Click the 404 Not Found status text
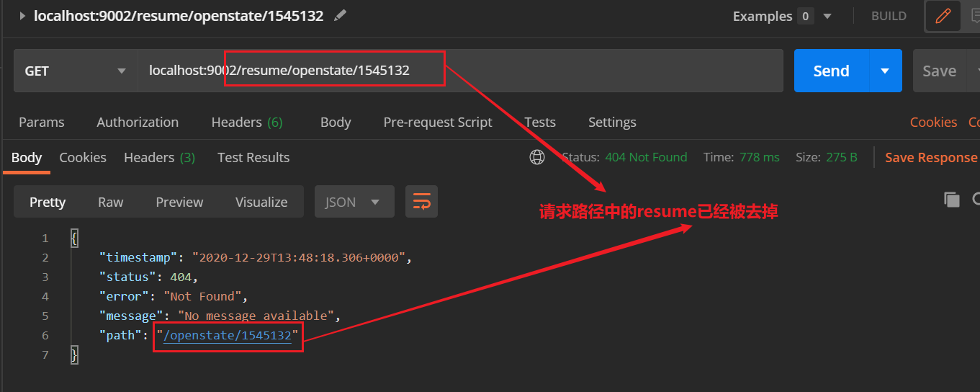The height and width of the screenshot is (392, 980). point(646,157)
